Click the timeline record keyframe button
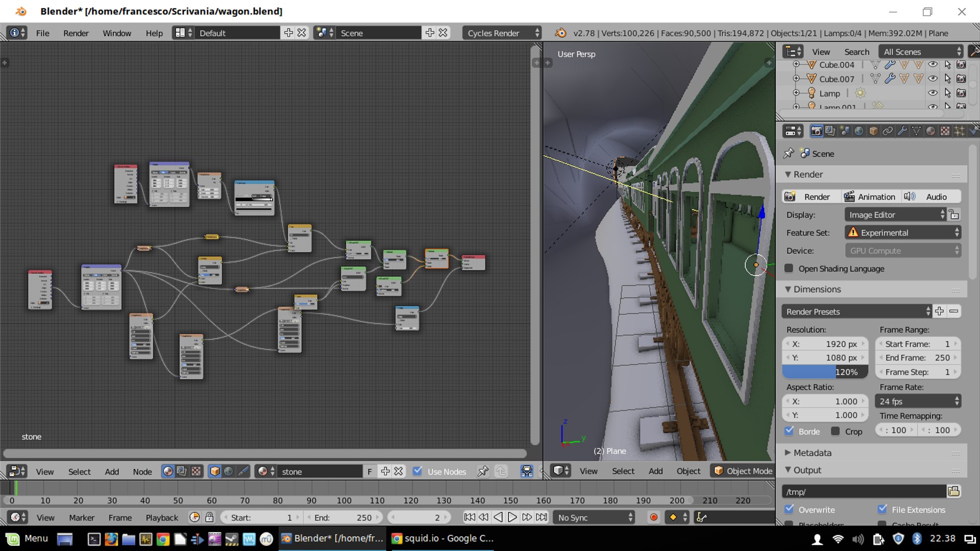 [x=653, y=517]
